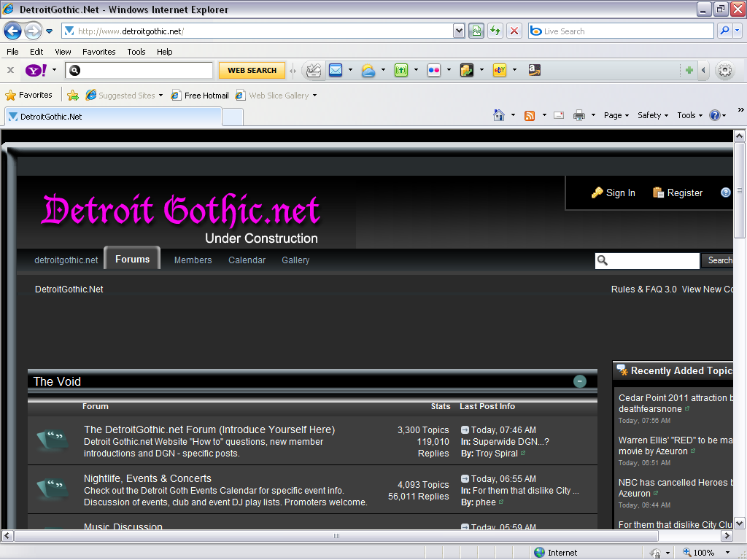Click the Refresh page icon
This screenshot has height=560, width=747.
tap(495, 31)
